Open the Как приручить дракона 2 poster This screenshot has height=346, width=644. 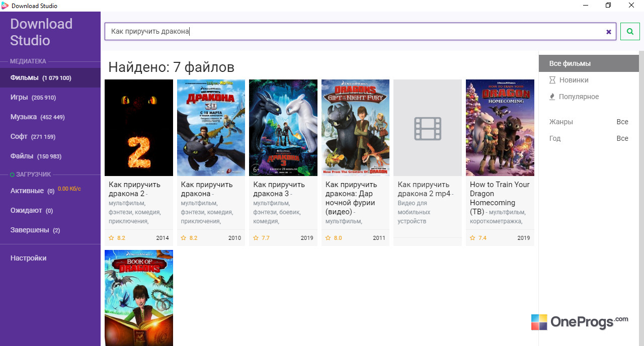click(x=139, y=128)
